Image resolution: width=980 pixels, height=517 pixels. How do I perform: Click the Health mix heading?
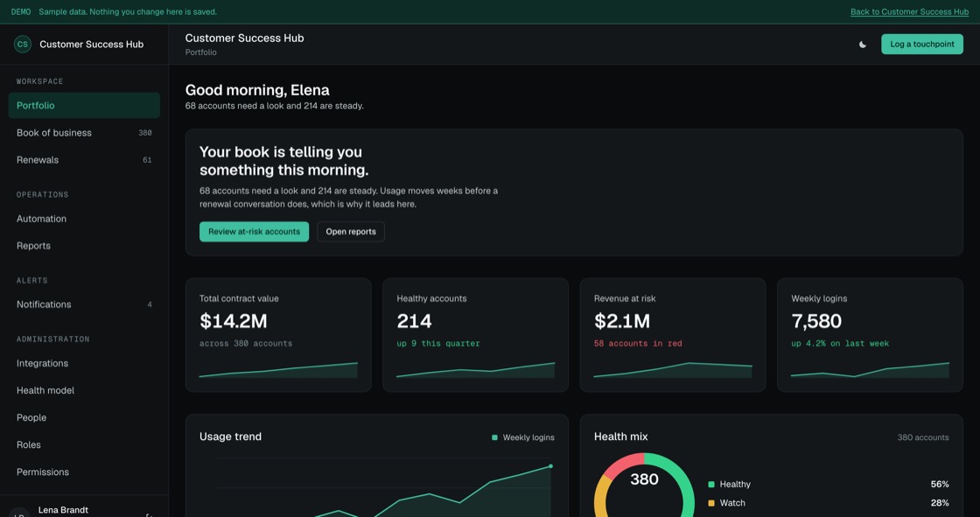[x=620, y=437]
